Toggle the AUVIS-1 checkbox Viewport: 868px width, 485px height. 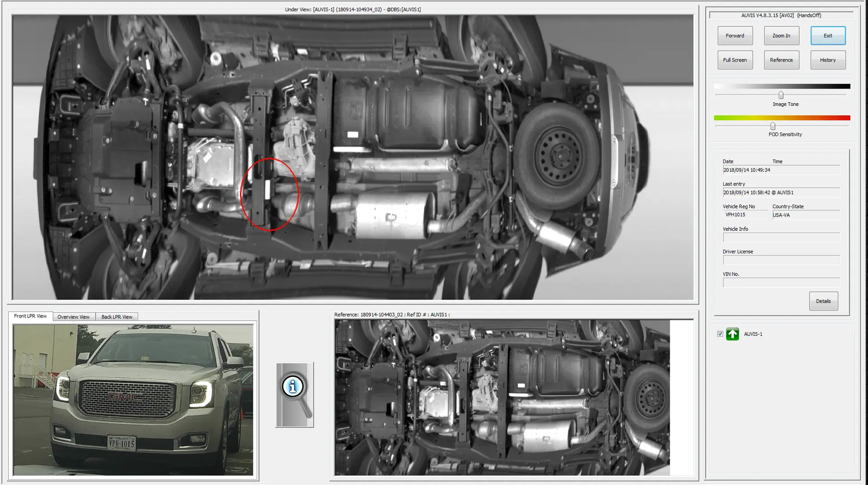pos(720,334)
